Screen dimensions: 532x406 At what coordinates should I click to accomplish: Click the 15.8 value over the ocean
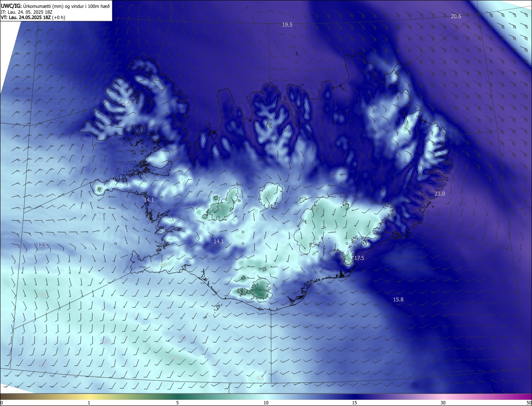tap(398, 299)
